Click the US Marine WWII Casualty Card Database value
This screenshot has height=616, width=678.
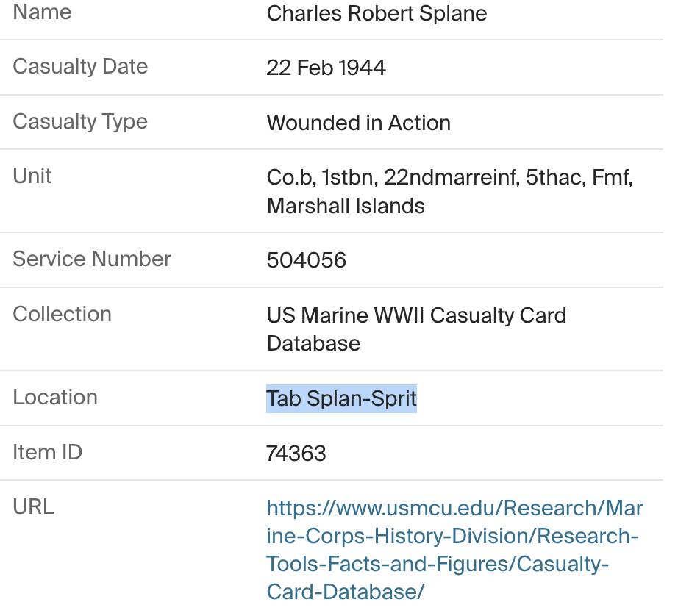(416, 329)
